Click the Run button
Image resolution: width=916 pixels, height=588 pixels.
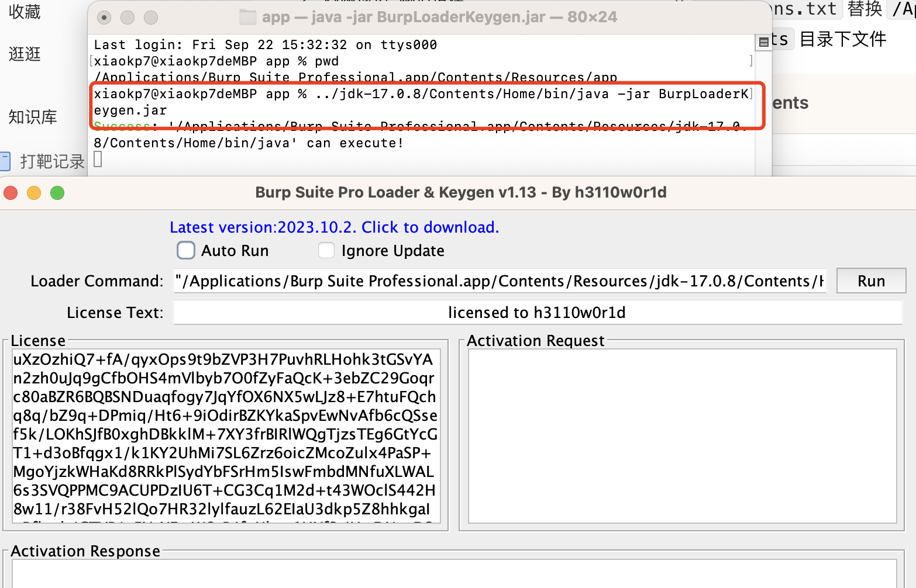tap(871, 281)
